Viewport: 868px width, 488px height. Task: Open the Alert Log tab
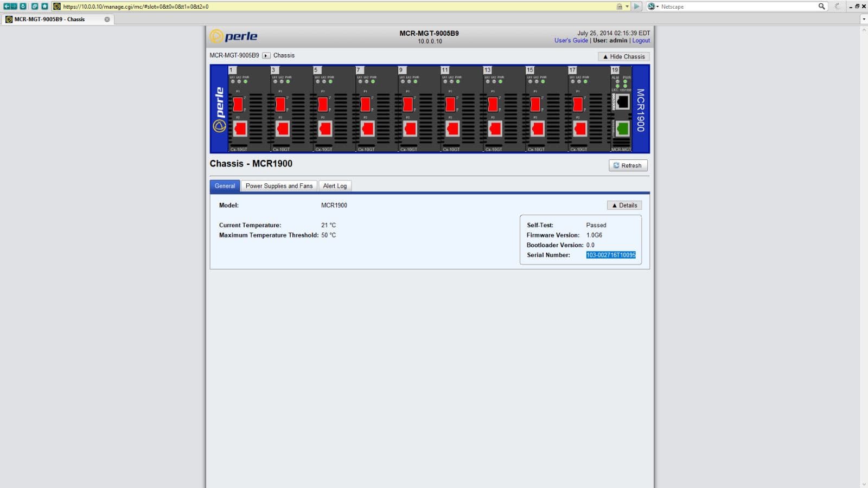pos(335,185)
